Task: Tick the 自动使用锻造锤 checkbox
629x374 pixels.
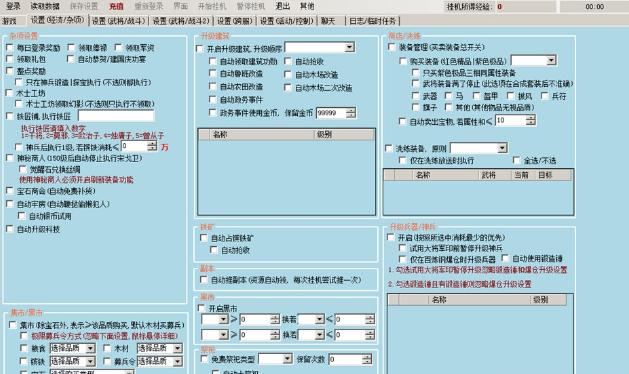Action: pyautogui.click(x=505, y=258)
